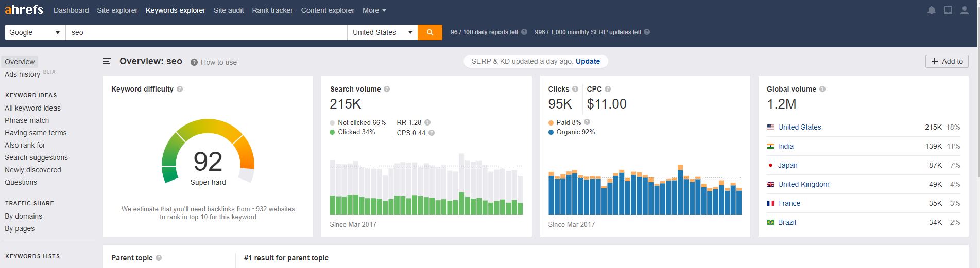Click the tablet help icon in header

[948, 10]
